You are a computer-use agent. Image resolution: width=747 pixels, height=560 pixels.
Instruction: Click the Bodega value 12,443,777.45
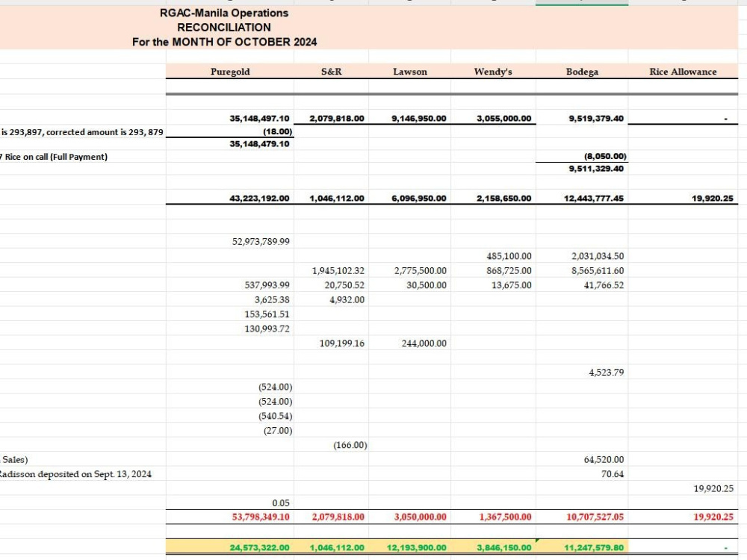(x=594, y=199)
